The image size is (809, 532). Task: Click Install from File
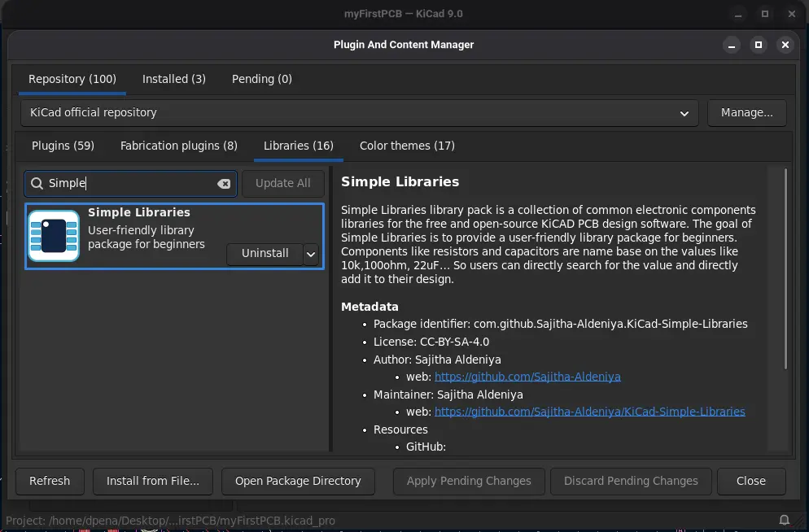coord(152,481)
